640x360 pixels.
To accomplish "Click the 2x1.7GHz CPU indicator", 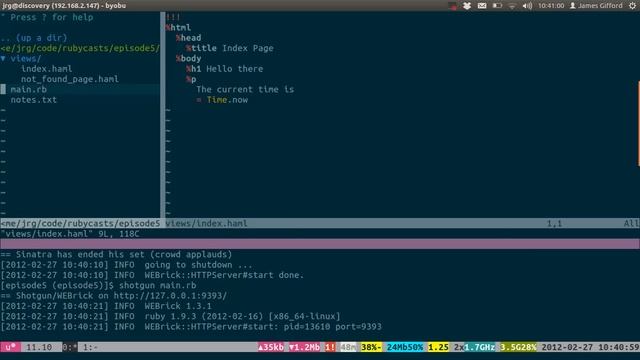I will coord(474,347).
